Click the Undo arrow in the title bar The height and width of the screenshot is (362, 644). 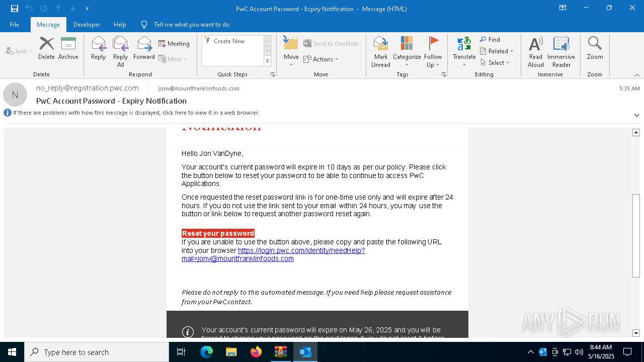29,9
